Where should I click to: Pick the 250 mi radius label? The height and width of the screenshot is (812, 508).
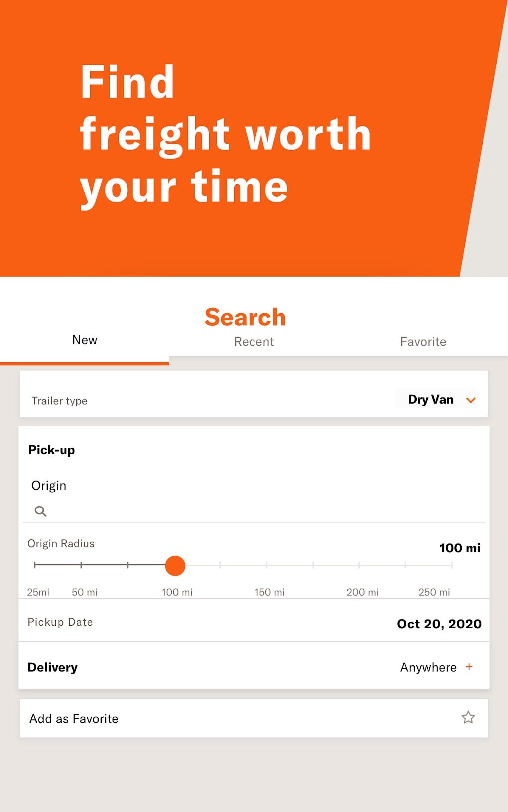434,592
